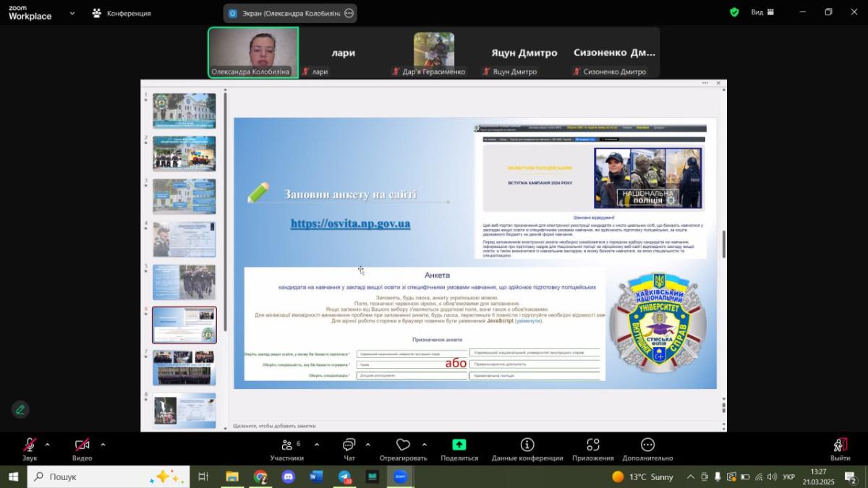The height and width of the screenshot is (488, 868).
Task: Open the Конференция menu
Action: coord(122,13)
